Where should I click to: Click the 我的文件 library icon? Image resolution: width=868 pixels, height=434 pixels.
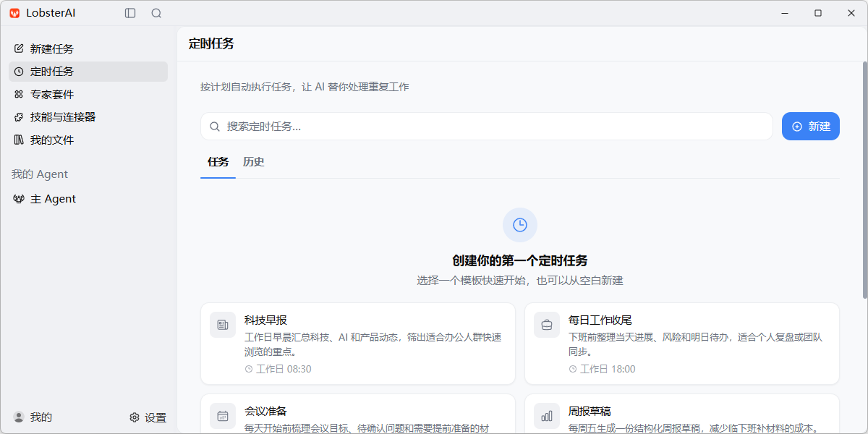point(19,140)
